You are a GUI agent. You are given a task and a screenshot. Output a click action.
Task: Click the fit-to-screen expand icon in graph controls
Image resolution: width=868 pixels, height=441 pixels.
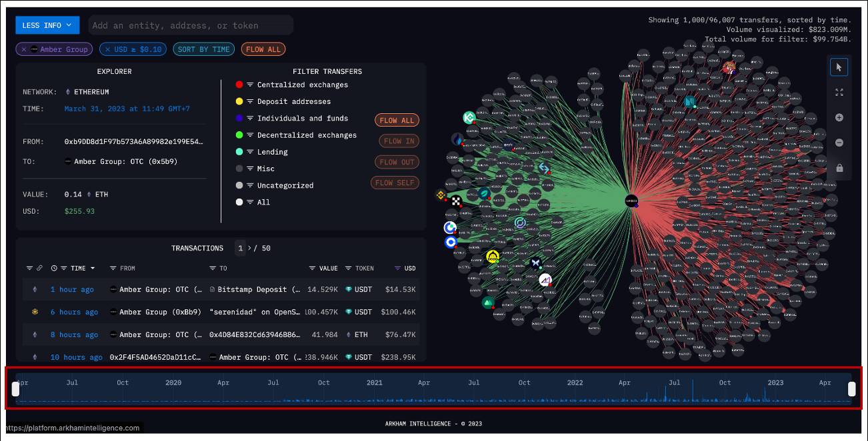coord(839,93)
